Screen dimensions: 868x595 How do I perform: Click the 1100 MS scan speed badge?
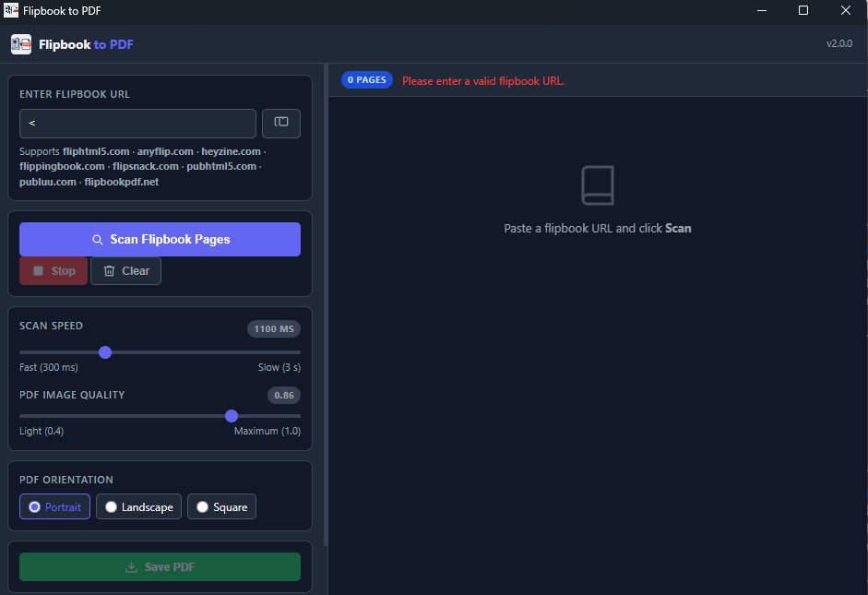click(273, 329)
